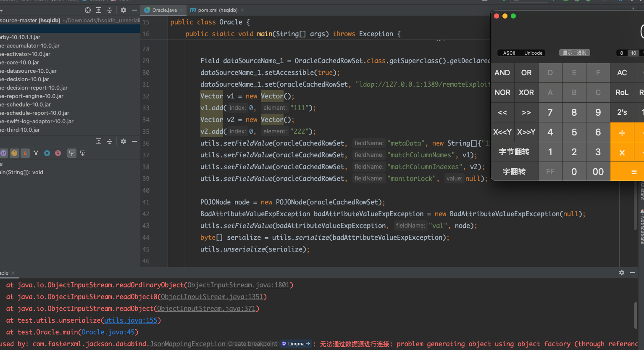644x350 pixels.
Task: Open Run panel gear settings
Action: pyautogui.click(x=622, y=273)
